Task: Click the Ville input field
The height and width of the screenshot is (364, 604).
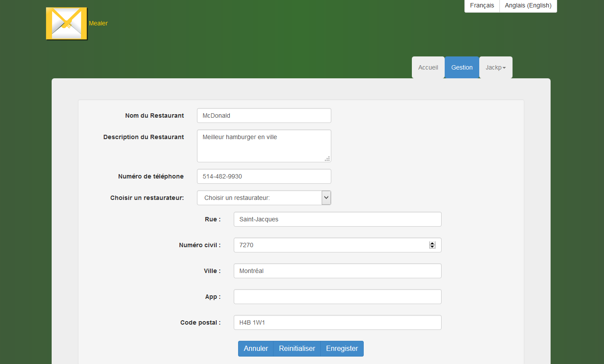Action: click(337, 271)
